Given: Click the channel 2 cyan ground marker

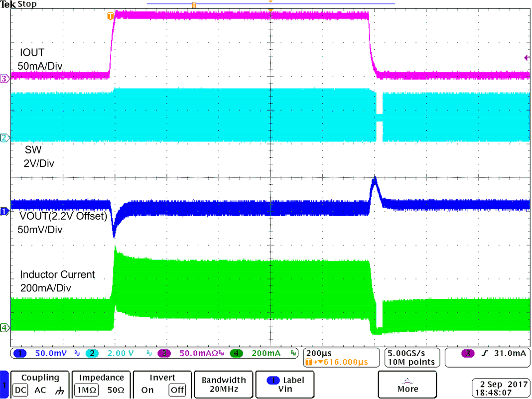Looking at the screenshot, I should tap(4, 138).
